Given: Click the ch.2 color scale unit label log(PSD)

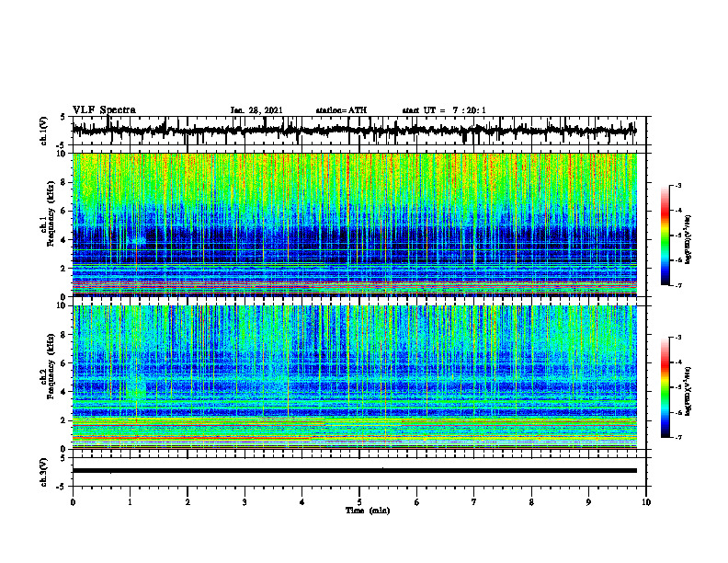Looking at the screenshot, I should coord(688,391).
